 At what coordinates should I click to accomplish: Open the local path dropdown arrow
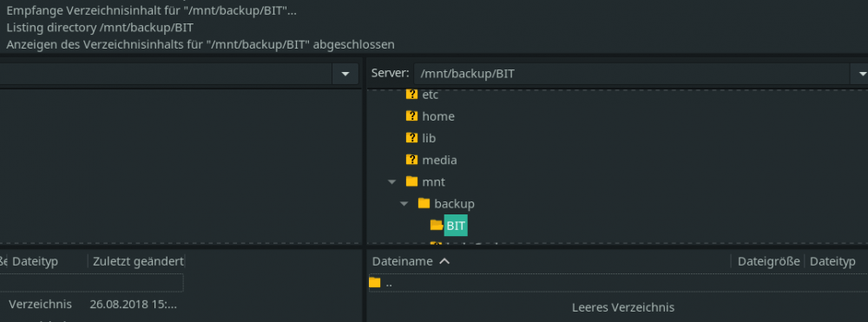(x=345, y=74)
